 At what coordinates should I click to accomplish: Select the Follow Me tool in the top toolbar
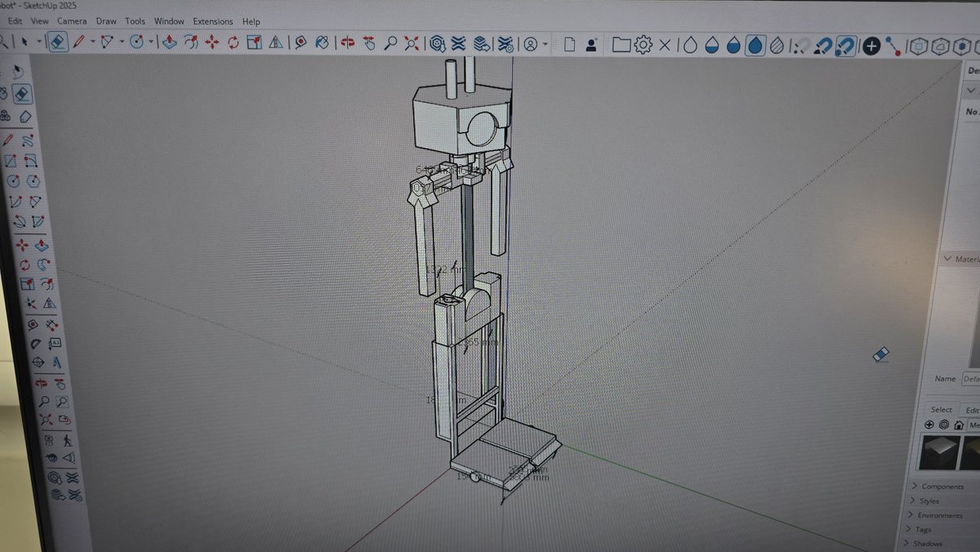coord(190,42)
